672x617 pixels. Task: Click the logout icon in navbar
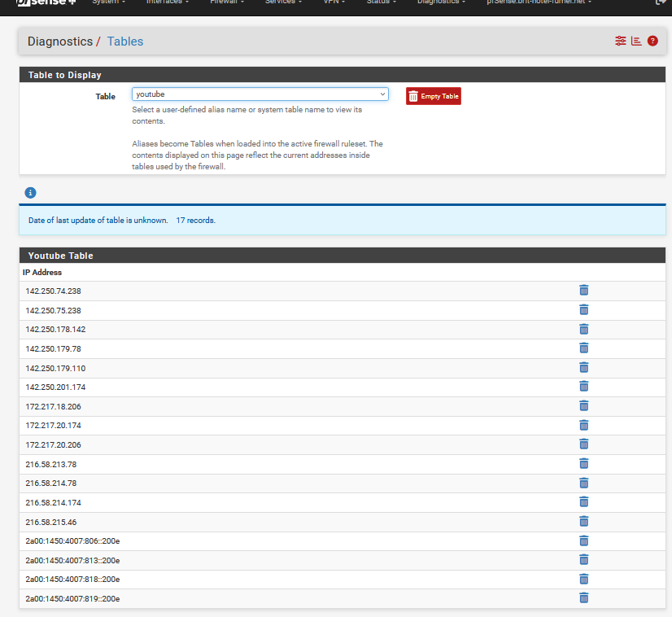(x=661, y=2)
